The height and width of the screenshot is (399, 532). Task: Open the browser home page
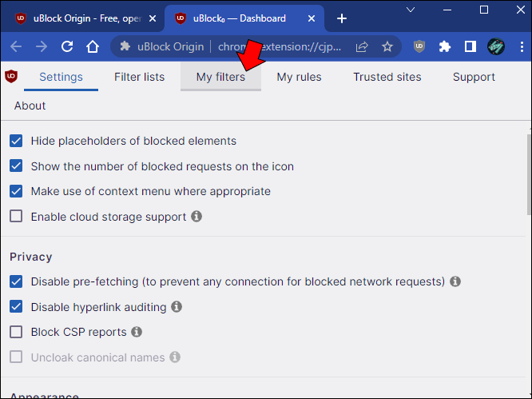coord(93,46)
